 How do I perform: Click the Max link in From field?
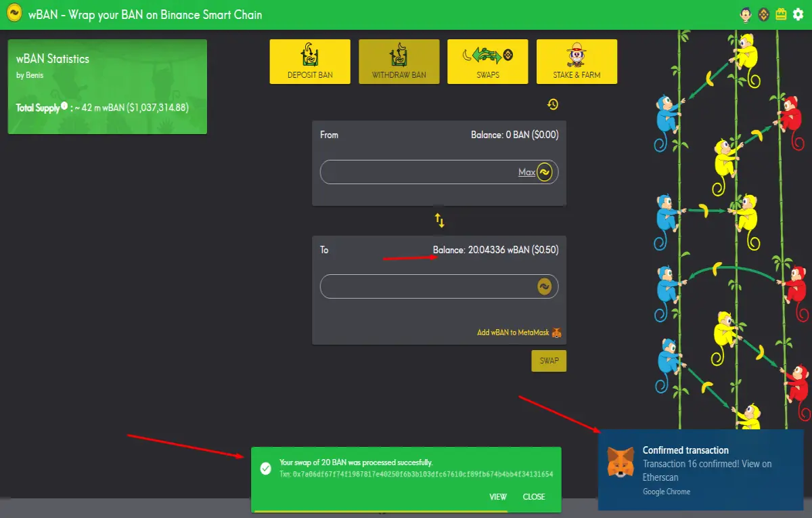coord(527,173)
